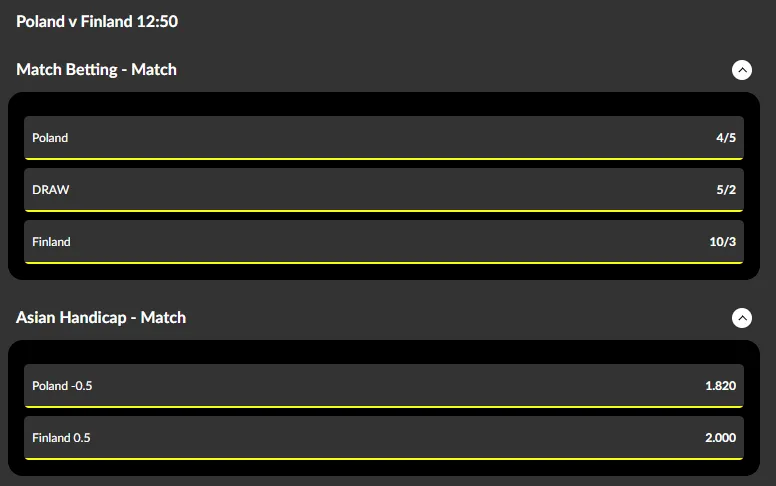
Task: Click the 5/2 odds for the draw
Action: click(x=726, y=190)
